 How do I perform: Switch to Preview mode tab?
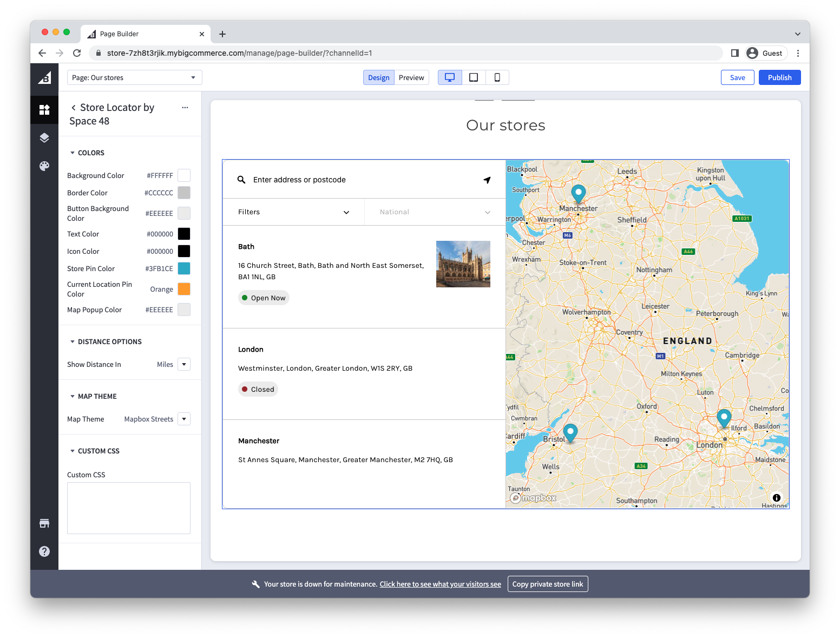point(411,77)
